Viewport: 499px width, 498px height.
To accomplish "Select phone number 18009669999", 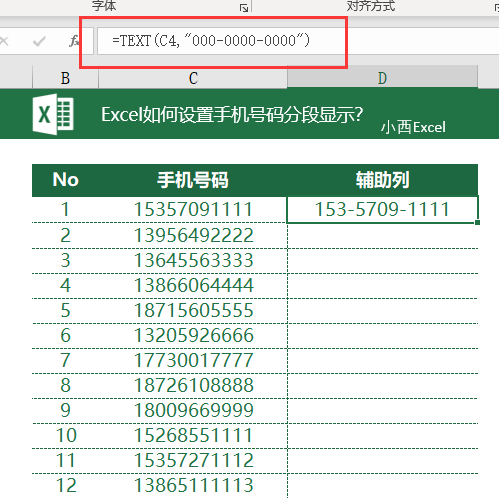I will (193, 410).
